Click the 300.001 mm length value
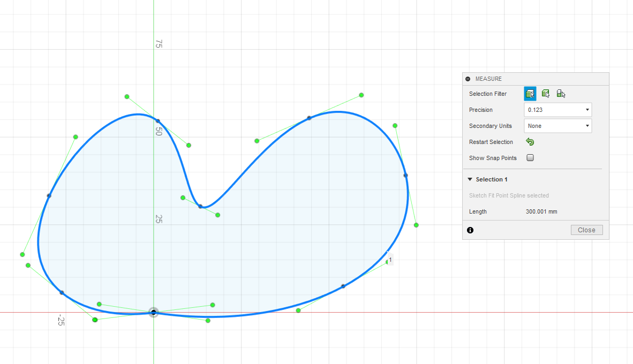This screenshot has width=633, height=364. tap(541, 211)
